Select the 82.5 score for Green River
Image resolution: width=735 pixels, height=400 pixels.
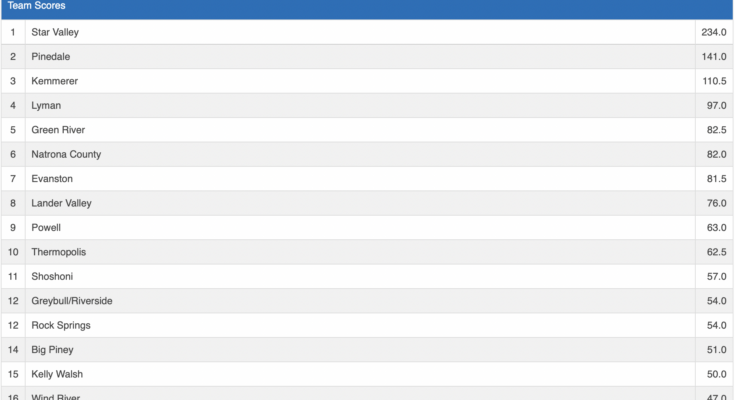pos(715,130)
